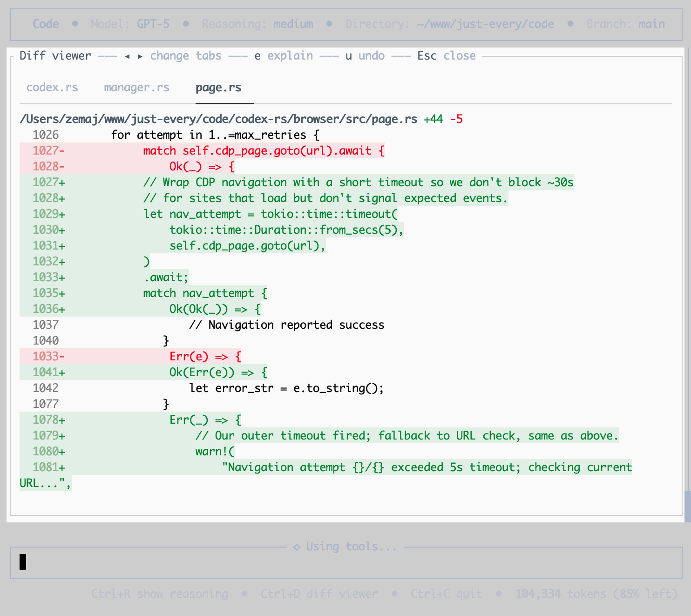Click the explain shortcut label
691x616 pixels.
[x=284, y=56]
